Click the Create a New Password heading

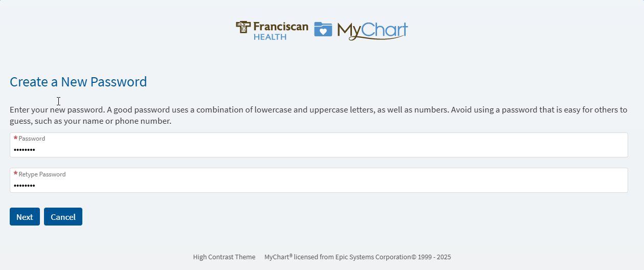click(x=78, y=82)
